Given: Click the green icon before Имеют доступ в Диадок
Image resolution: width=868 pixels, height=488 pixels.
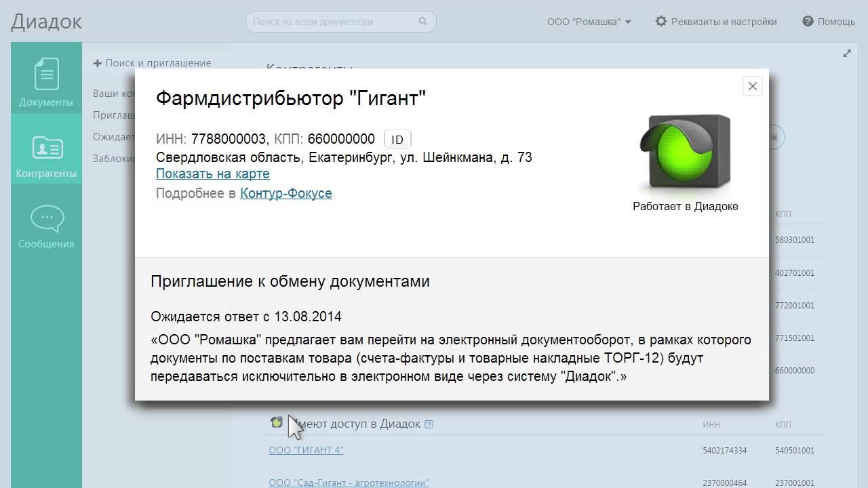Looking at the screenshot, I should [276, 423].
